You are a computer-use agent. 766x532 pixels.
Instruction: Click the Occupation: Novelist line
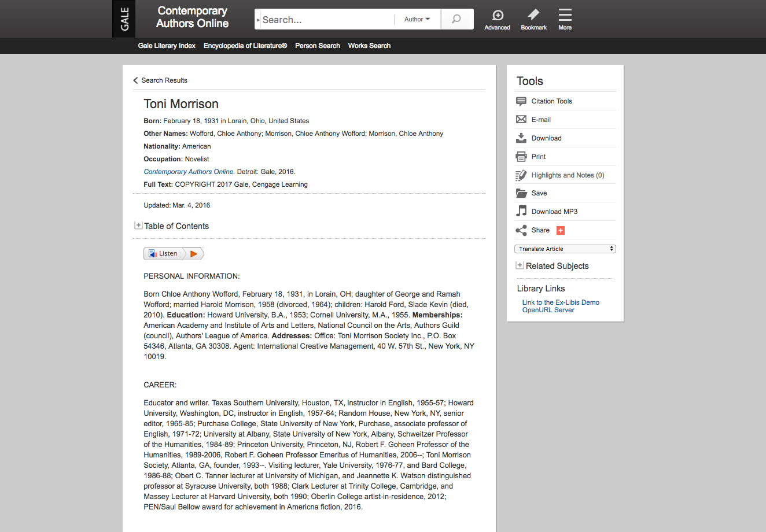176,159
